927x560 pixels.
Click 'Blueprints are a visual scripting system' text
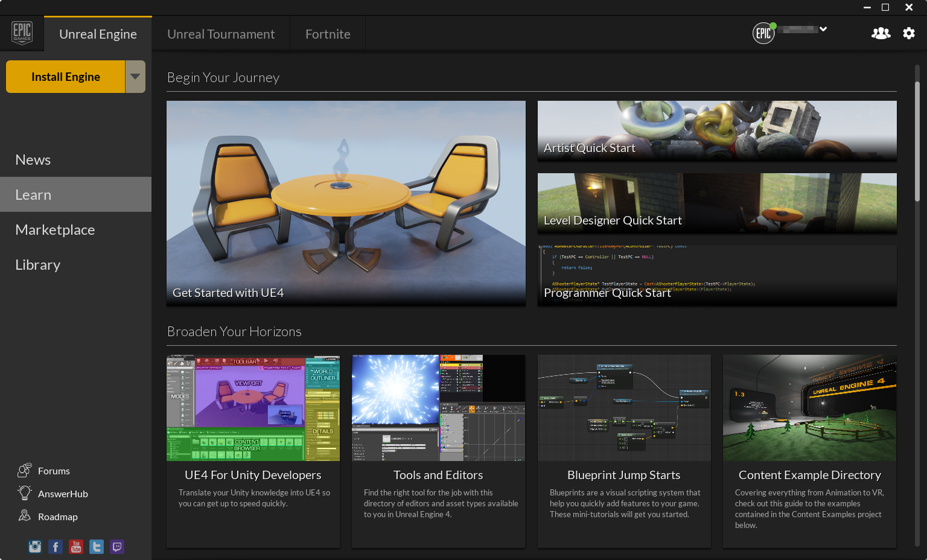[x=625, y=503]
